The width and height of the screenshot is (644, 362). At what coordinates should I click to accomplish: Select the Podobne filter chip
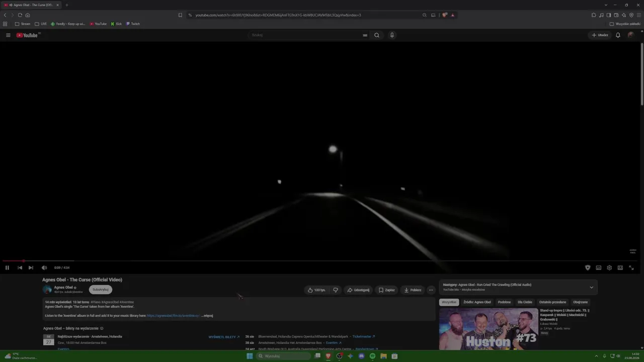[504, 302]
